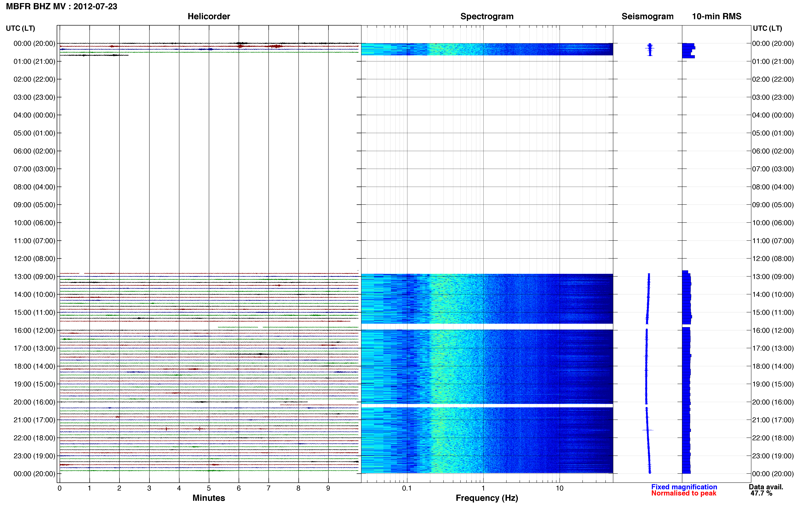Click the 0.1 frequency axis tick
This screenshot has width=812, height=508.
click(x=407, y=488)
